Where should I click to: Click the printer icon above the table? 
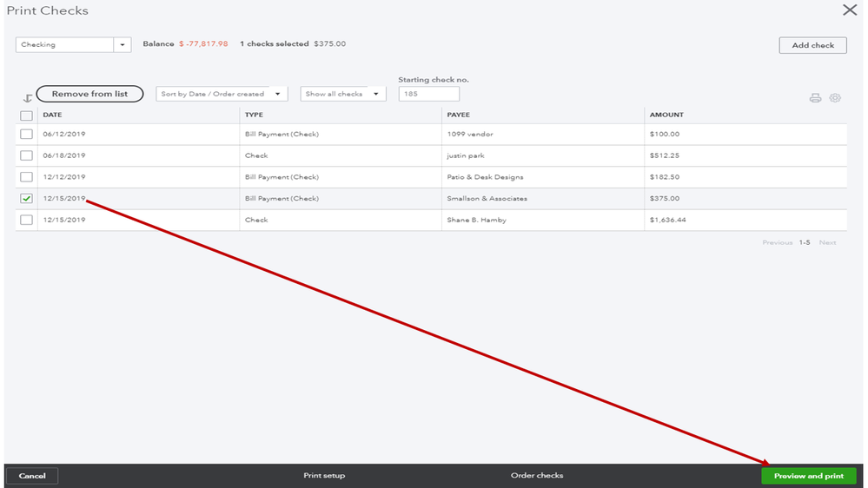[815, 98]
